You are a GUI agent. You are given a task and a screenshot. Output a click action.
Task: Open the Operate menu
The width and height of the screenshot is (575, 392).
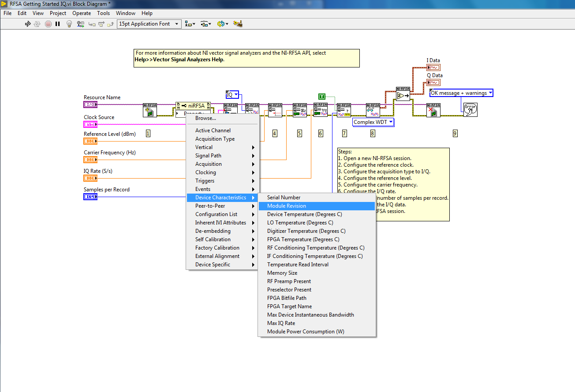pyautogui.click(x=82, y=13)
